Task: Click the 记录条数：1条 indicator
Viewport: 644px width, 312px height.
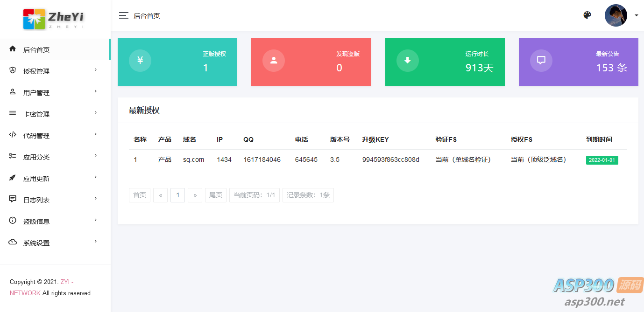Action: click(x=308, y=195)
